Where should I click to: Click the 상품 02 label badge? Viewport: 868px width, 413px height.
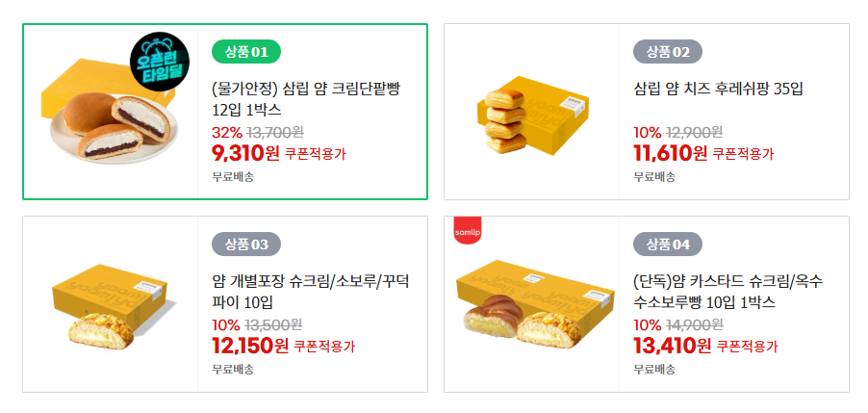point(667,51)
